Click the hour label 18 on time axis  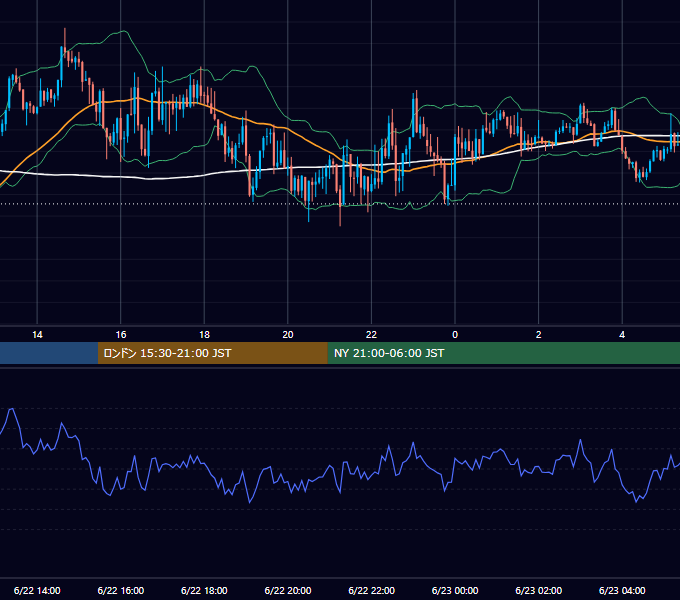tap(204, 335)
